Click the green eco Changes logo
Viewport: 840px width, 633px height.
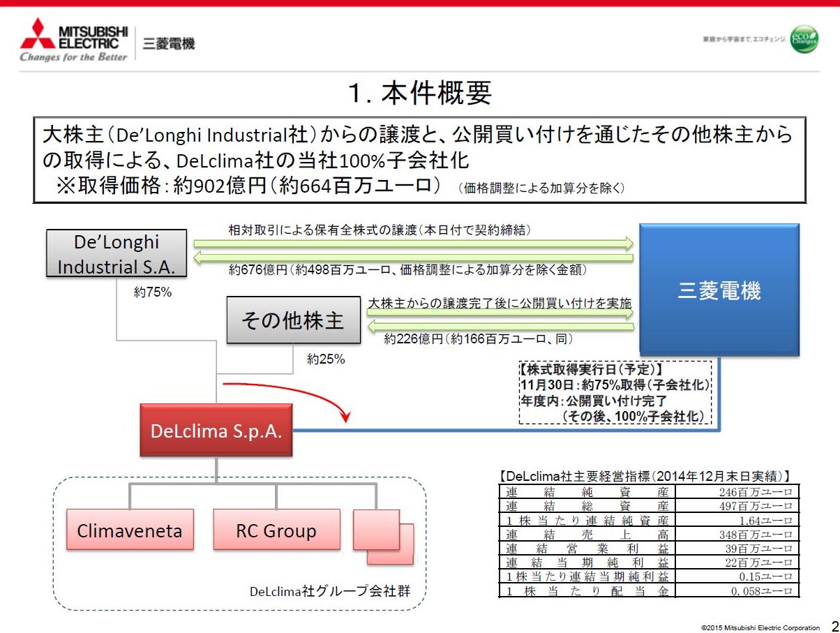coord(804,40)
